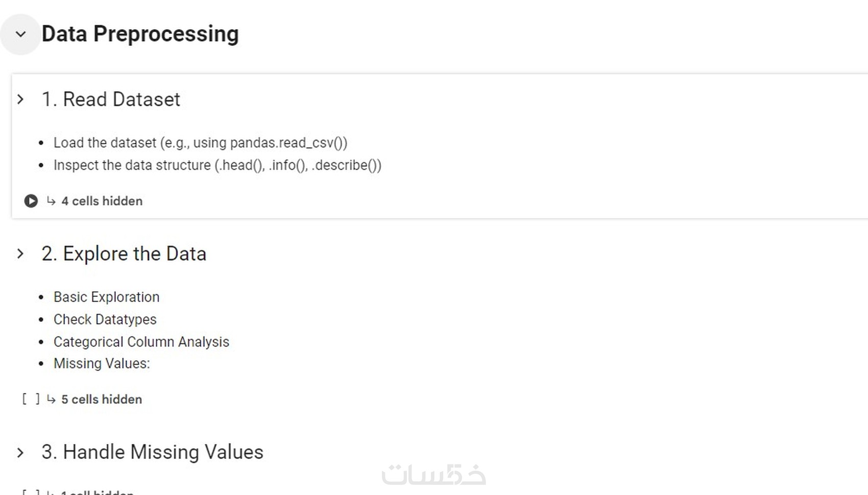Click the Categorical Column Analysis bullet
The height and width of the screenshot is (495, 868).
141,342
